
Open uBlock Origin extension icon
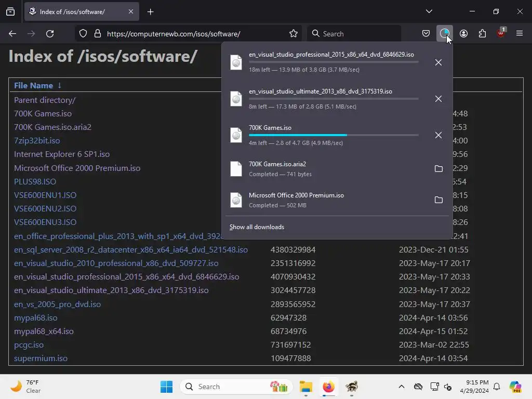(x=501, y=33)
